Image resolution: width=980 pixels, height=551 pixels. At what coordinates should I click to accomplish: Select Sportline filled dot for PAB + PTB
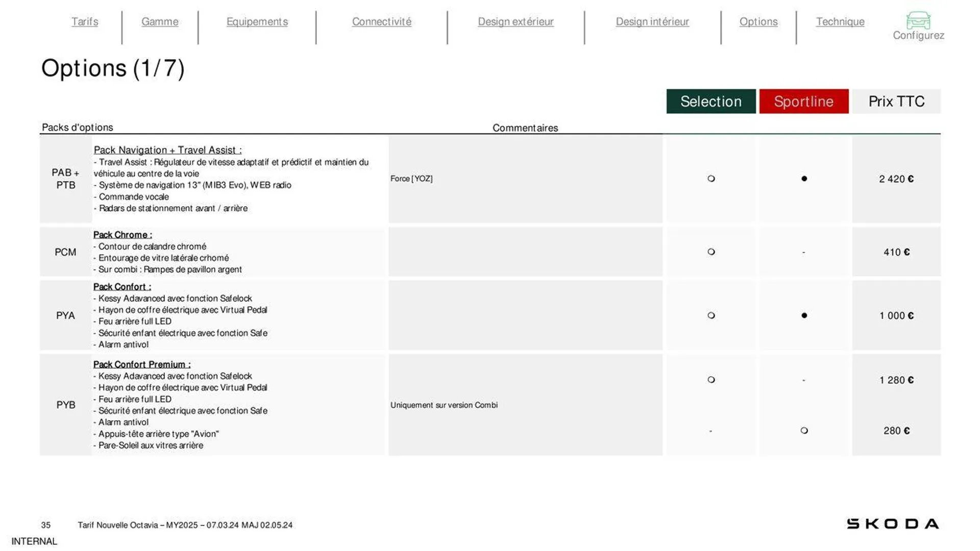(804, 179)
